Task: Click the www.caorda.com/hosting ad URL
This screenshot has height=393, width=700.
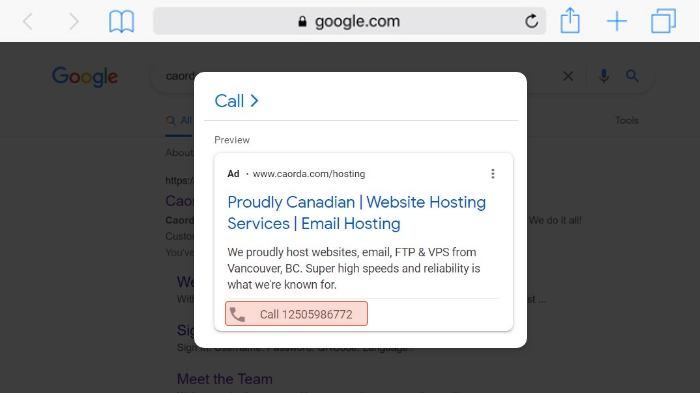Action: 309,174
